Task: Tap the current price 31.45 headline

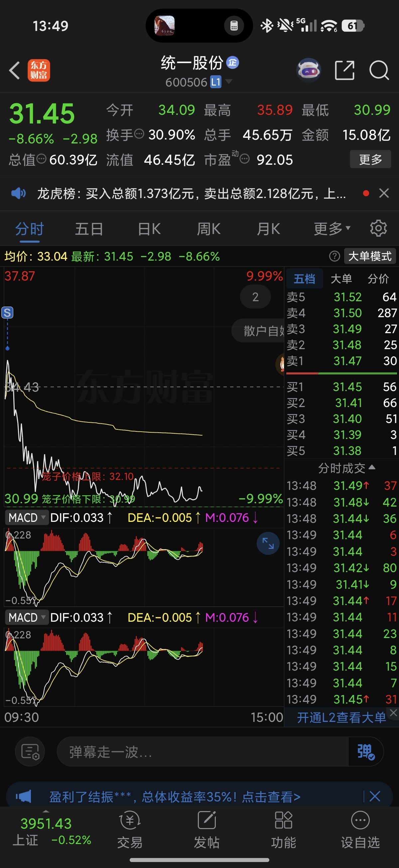Action: tap(42, 113)
